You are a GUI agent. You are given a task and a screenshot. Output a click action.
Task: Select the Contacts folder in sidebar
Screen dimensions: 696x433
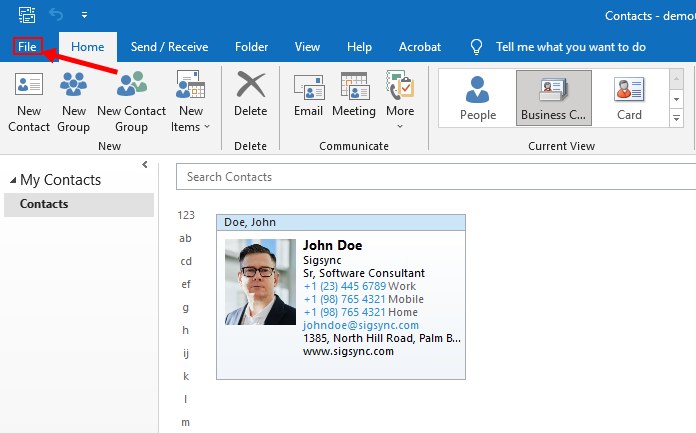(x=44, y=204)
